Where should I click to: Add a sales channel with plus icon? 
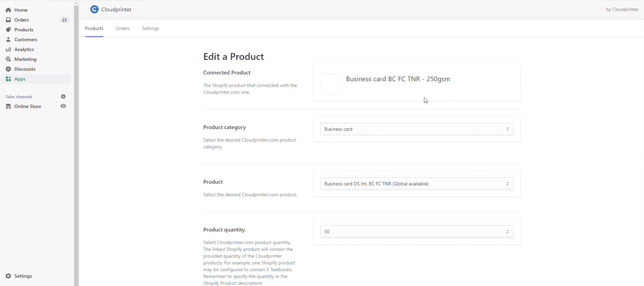point(63,96)
